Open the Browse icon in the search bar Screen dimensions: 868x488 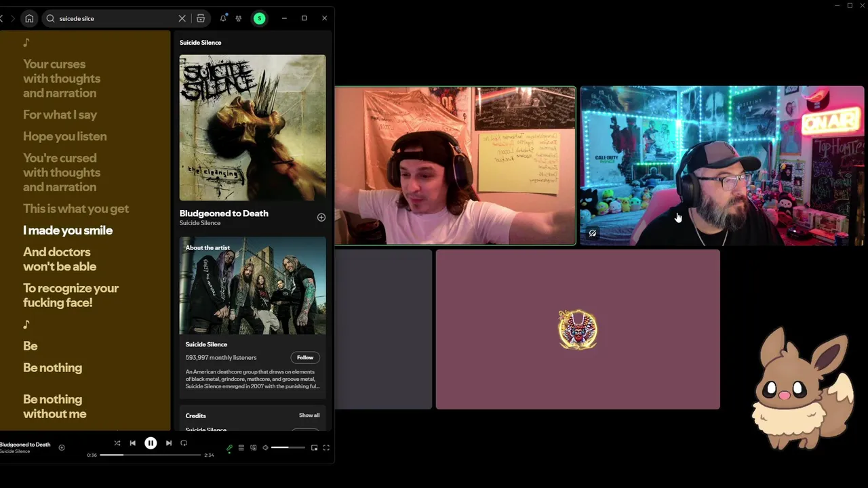[x=201, y=18]
